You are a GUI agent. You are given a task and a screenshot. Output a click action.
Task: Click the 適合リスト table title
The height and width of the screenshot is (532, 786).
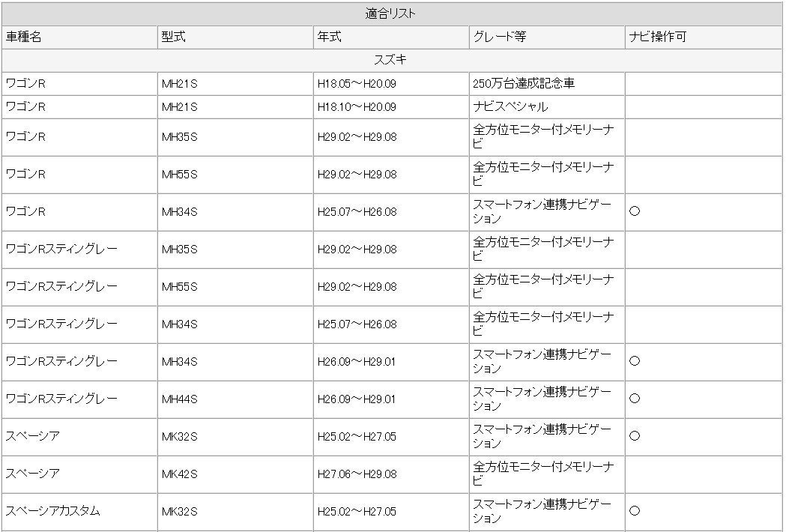coord(390,14)
